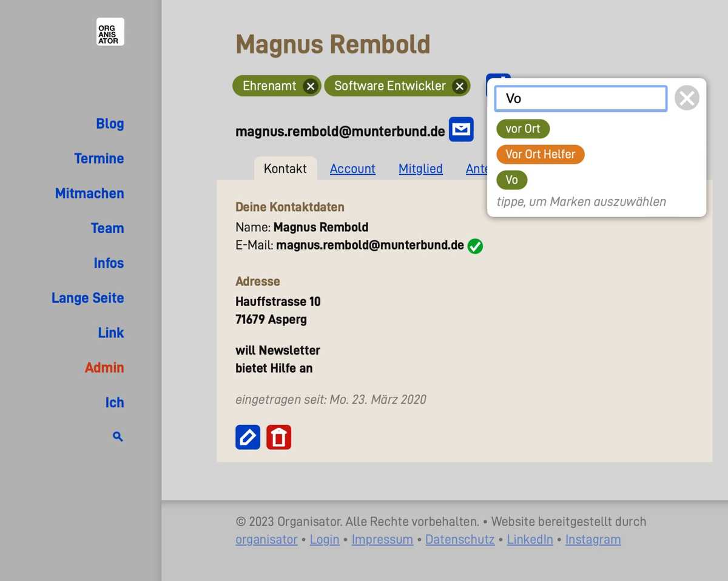Open search via sidebar magnifier icon
The width and height of the screenshot is (728, 581).
tap(118, 437)
